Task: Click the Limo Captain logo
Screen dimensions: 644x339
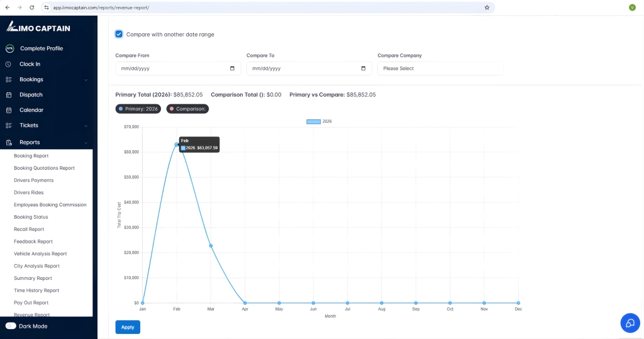Action: click(x=38, y=27)
